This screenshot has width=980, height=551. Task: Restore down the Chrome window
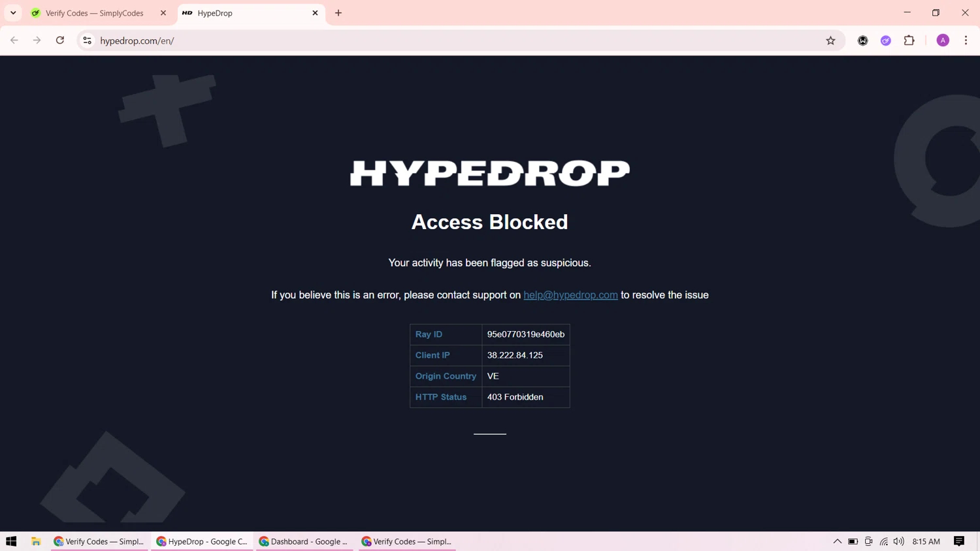(x=936, y=12)
